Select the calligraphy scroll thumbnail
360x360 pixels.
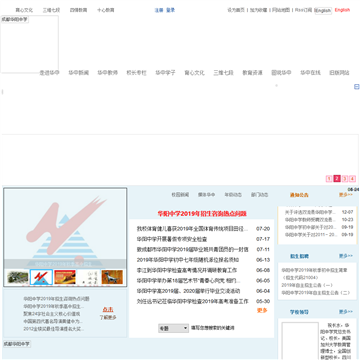click(89, 277)
